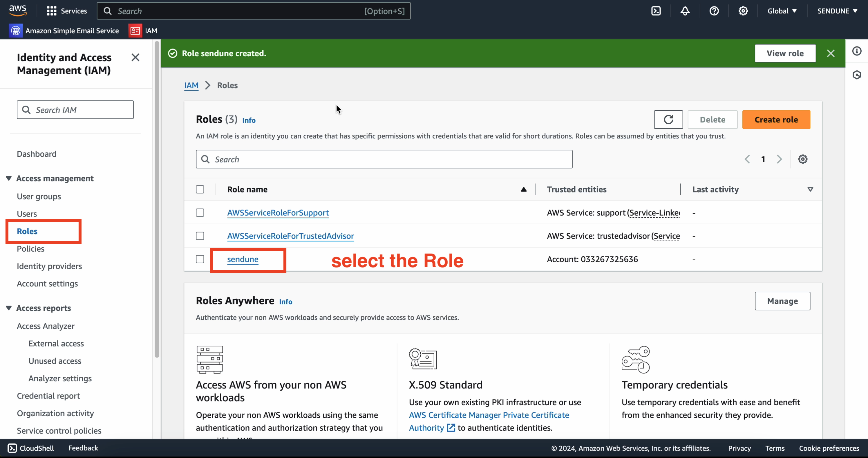Open the CloudShell terminal icon in top bar
Screen dimensions: 868x458
[x=656, y=11]
